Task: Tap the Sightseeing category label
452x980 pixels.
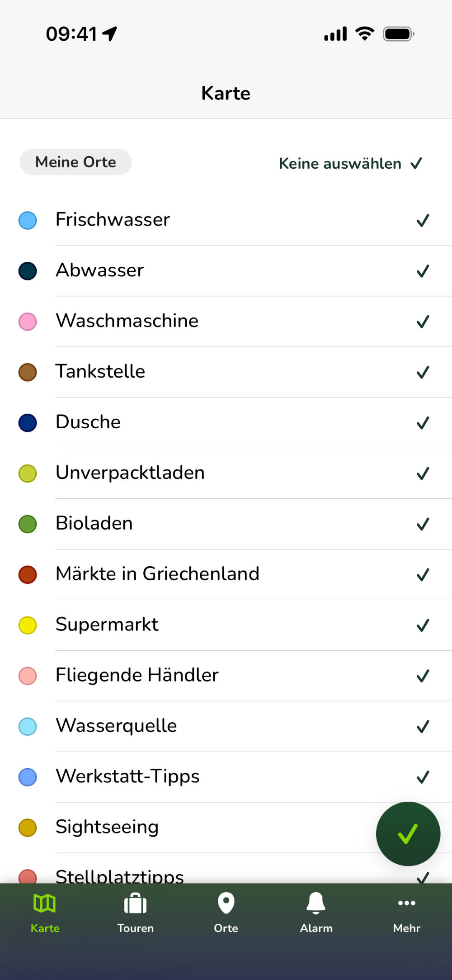Action: [x=107, y=827]
